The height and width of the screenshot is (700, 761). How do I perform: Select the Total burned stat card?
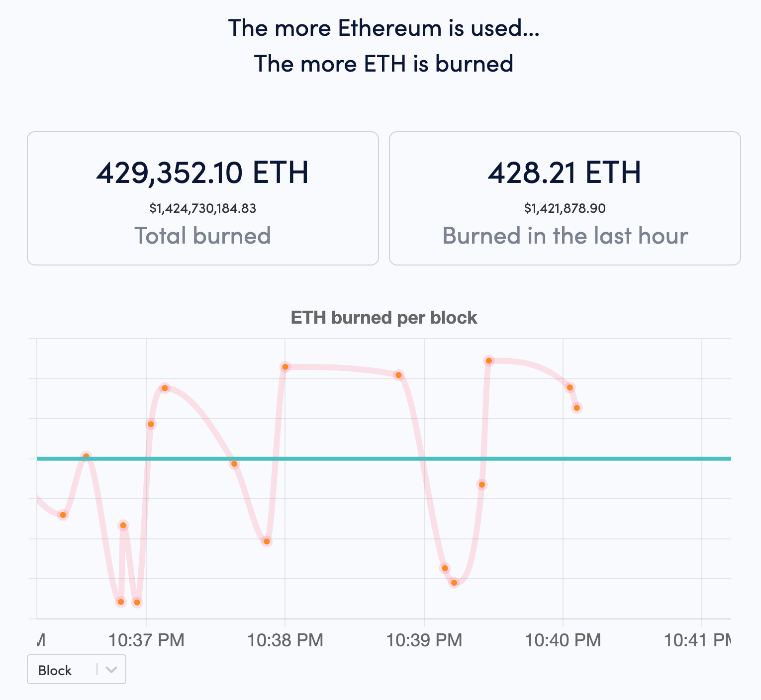click(x=202, y=197)
